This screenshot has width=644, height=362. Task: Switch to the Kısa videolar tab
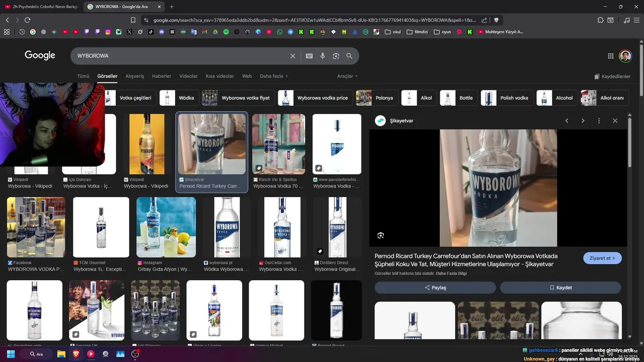pos(220,76)
